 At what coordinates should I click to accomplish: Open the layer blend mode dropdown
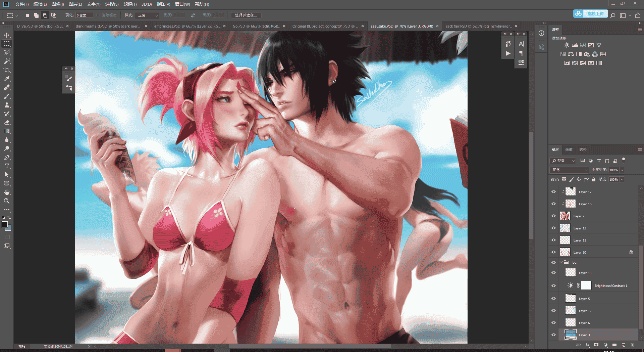tap(569, 170)
